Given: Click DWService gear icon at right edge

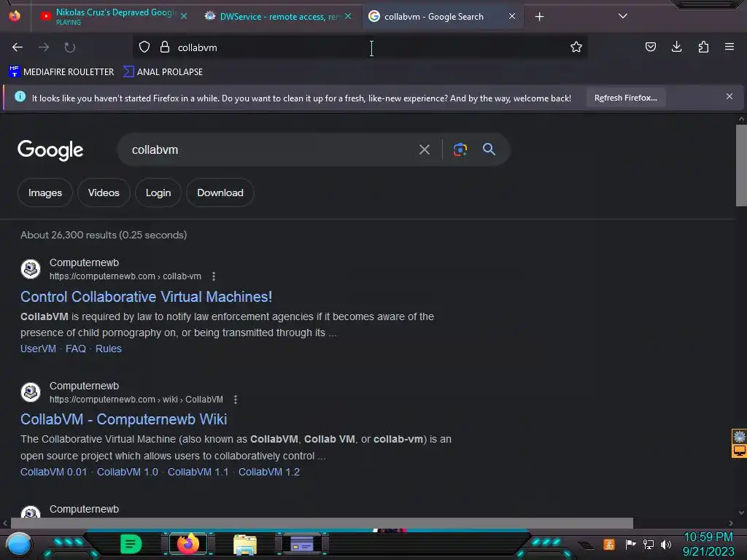Looking at the screenshot, I should [x=740, y=436].
